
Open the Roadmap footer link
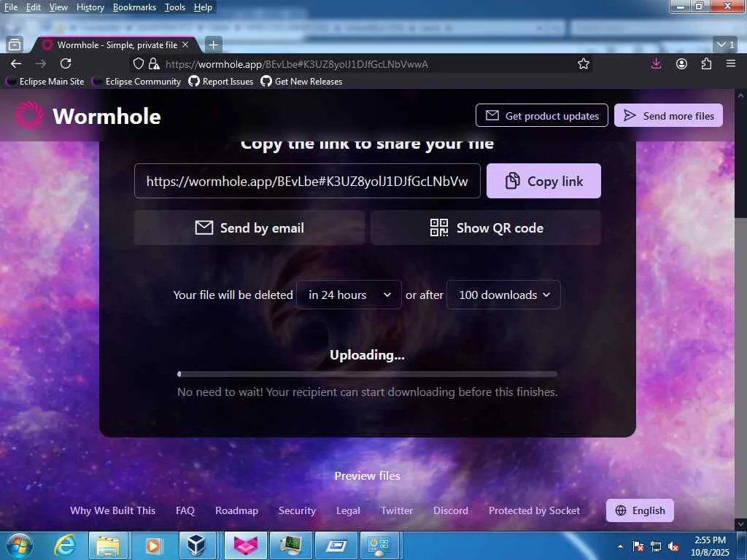tap(237, 510)
